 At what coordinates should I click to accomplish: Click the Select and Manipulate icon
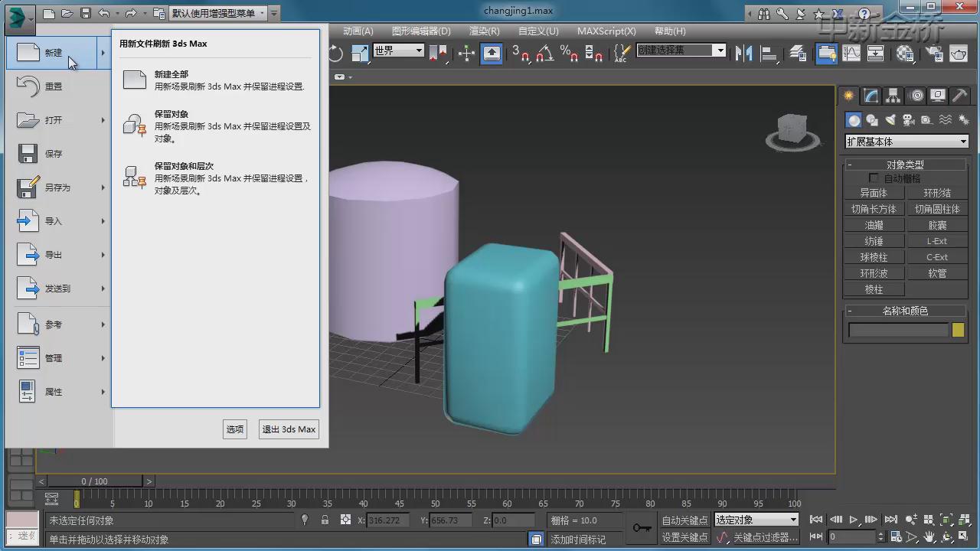(x=466, y=53)
